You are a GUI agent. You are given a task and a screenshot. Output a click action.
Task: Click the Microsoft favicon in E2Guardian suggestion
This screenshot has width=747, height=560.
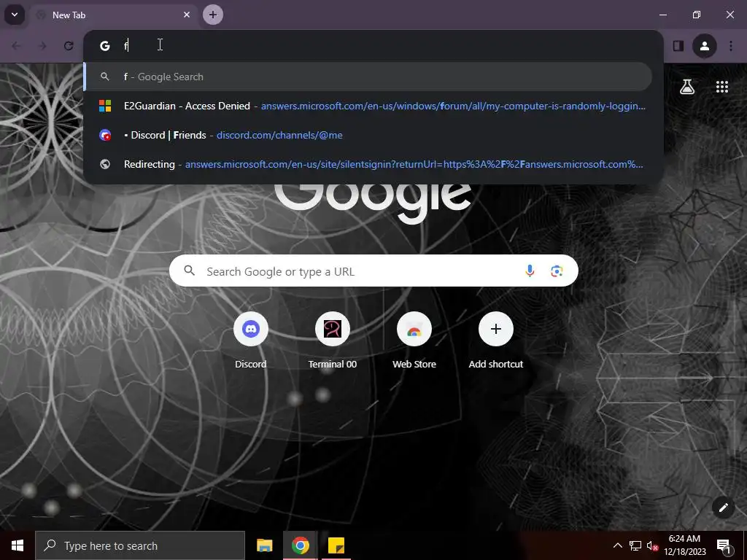pos(105,106)
